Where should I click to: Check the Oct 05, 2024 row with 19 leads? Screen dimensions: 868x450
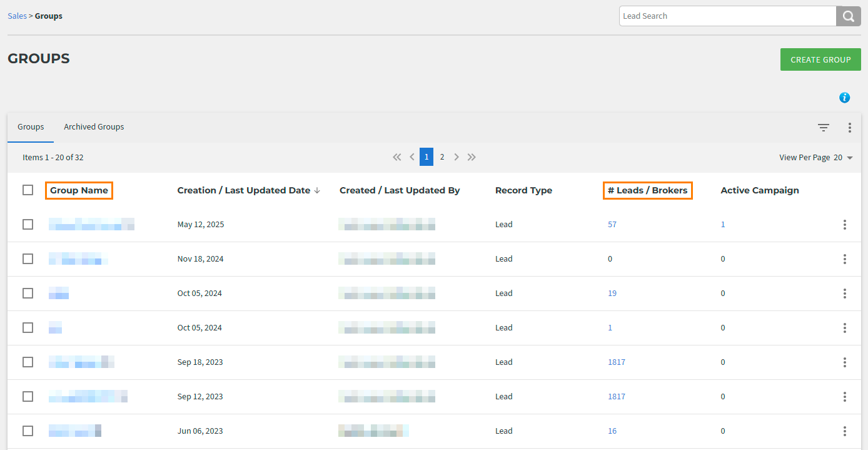point(28,293)
